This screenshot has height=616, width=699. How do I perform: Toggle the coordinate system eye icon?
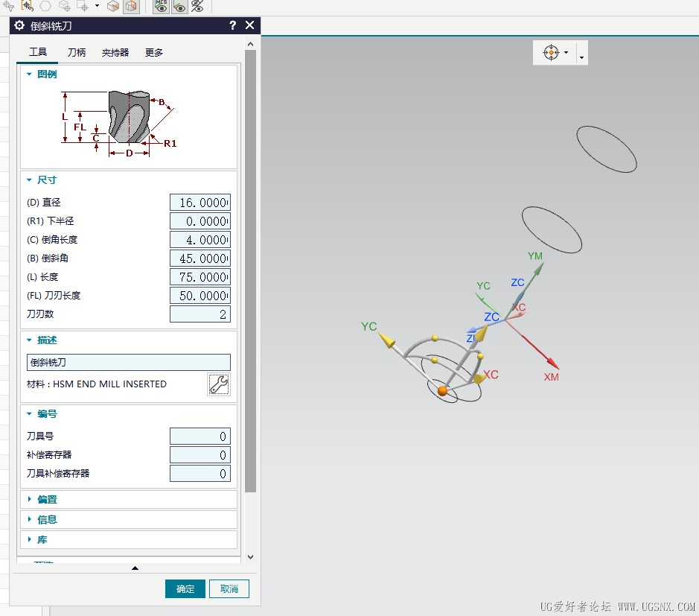(x=179, y=6)
